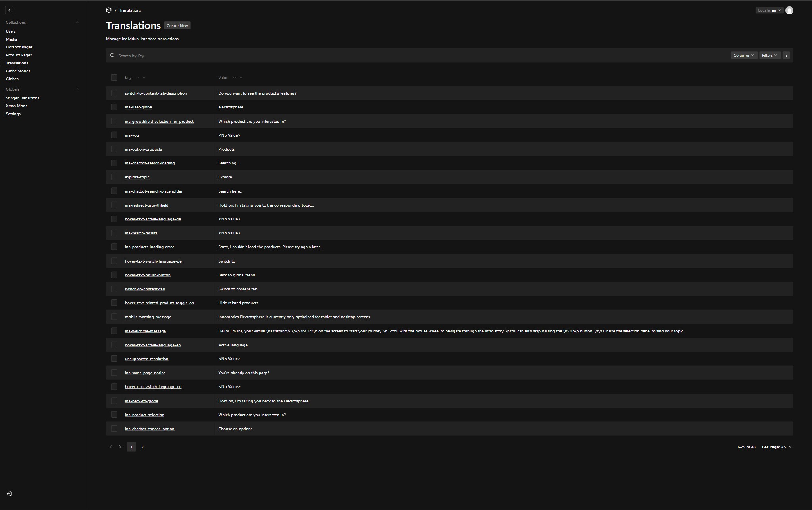Open the Users collection

point(11,31)
